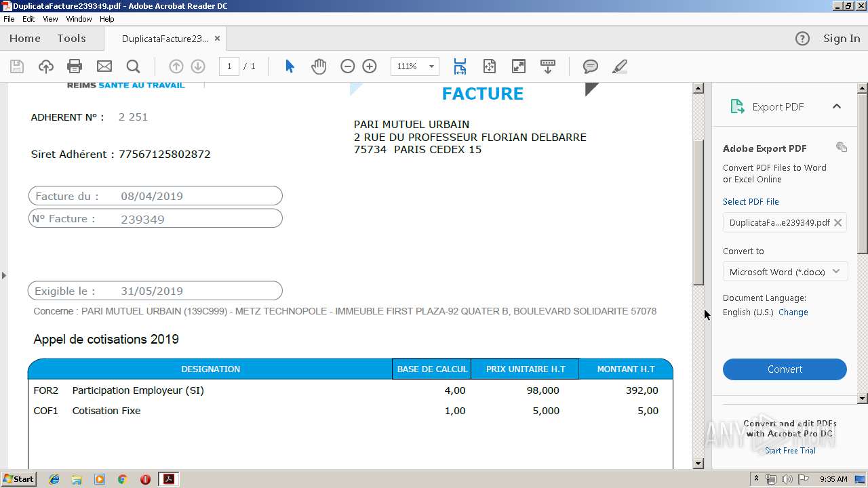
Task: Open Internet Explorer in taskbar
Action: 54,479
